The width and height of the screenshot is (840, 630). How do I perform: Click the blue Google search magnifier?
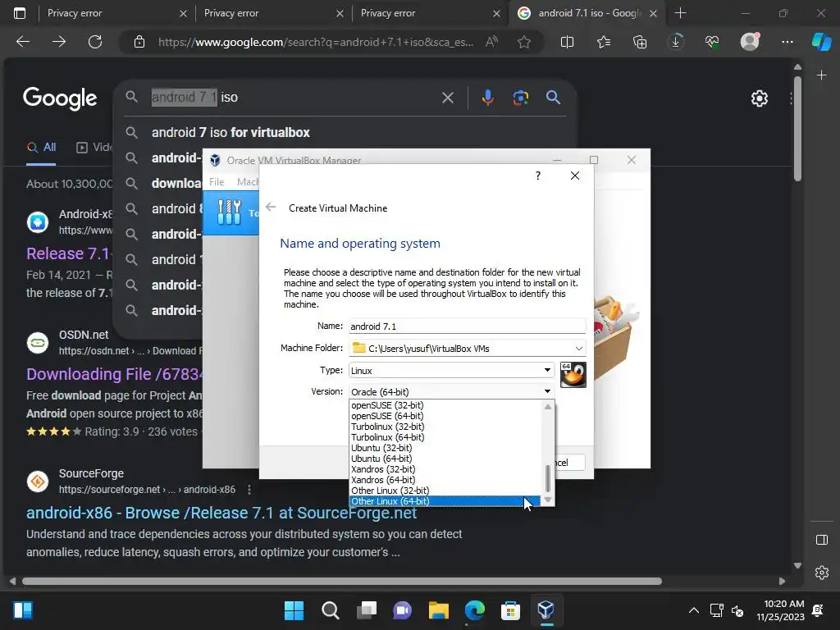tap(554, 98)
